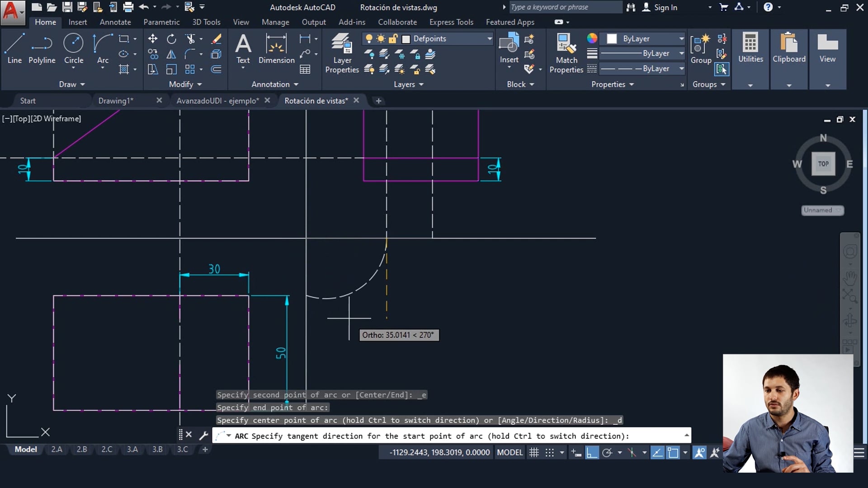Screen dimensions: 868x488
Task: Toggle Ortho mode off
Action: 592,452
